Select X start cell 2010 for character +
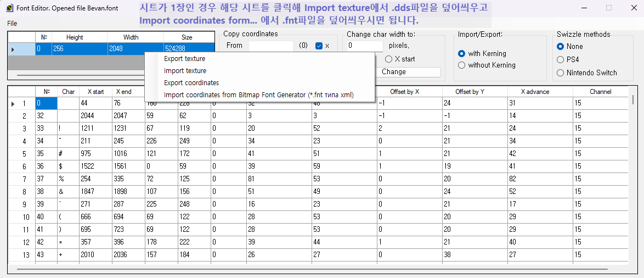 pos(95,254)
